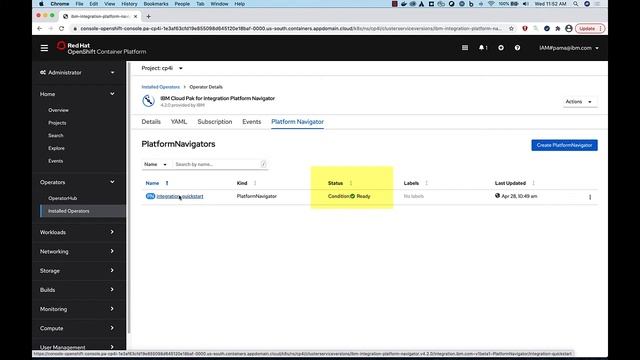The height and width of the screenshot is (360, 640).
Task: Open the hamburger navigation menu
Action: tap(44, 48)
